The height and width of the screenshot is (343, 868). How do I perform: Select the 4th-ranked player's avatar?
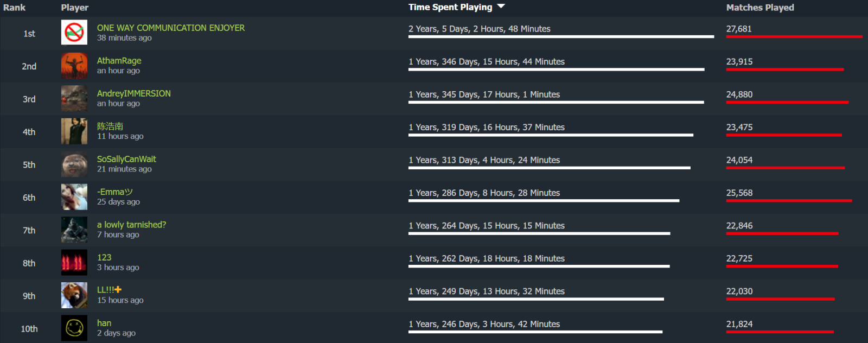[74, 131]
